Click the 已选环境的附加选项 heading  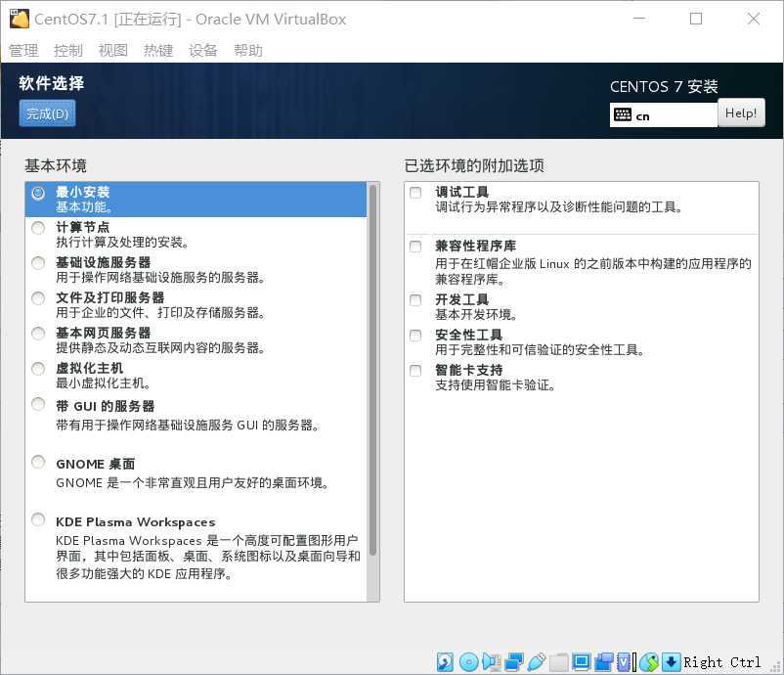click(x=474, y=165)
